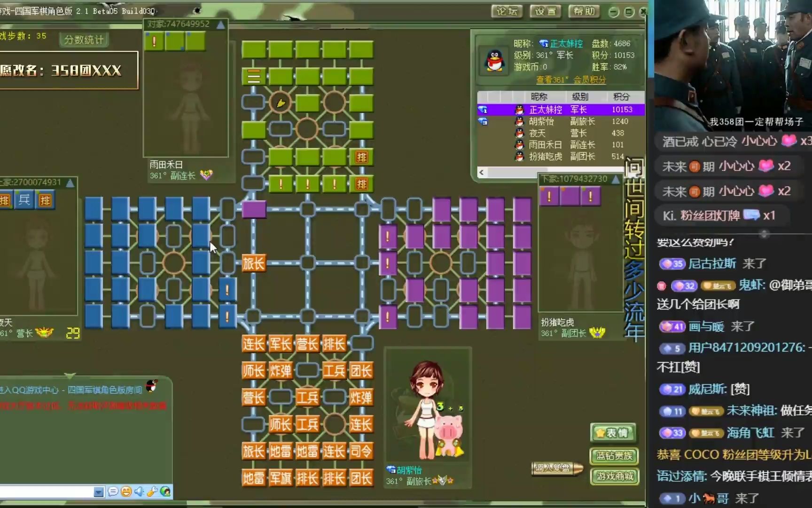Click penguin icon in 扮猪吃虎 list row
Viewport: 812px width, 508px height.
click(x=519, y=156)
